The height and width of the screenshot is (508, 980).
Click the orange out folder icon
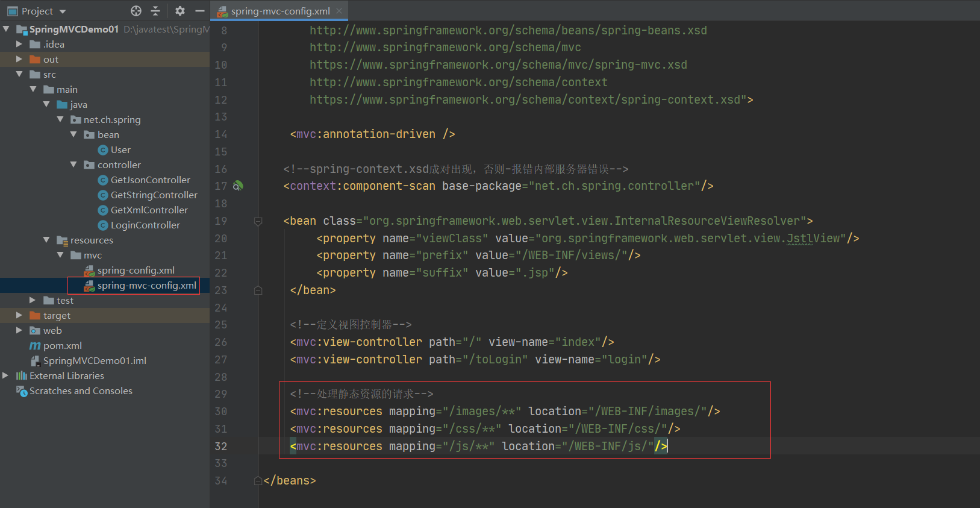click(x=35, y=60)
